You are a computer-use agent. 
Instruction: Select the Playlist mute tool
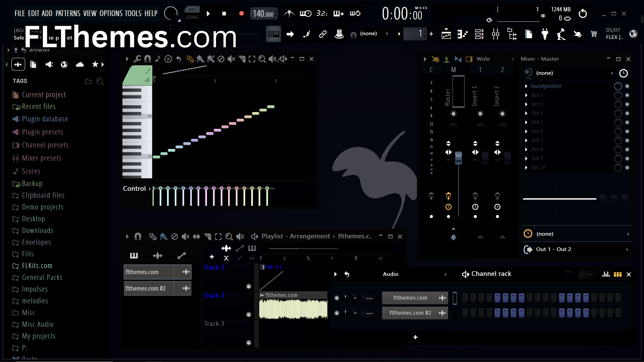point(185,237)
